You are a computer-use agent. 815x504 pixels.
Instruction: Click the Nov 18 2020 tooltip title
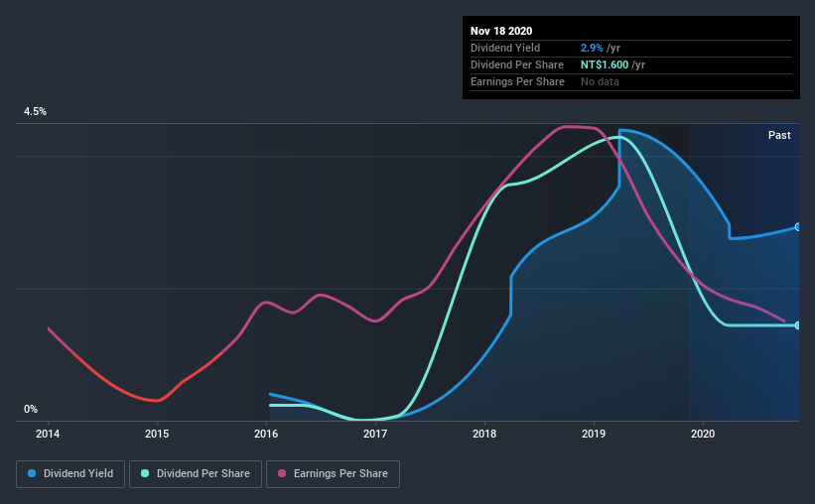tap(501, 31)
